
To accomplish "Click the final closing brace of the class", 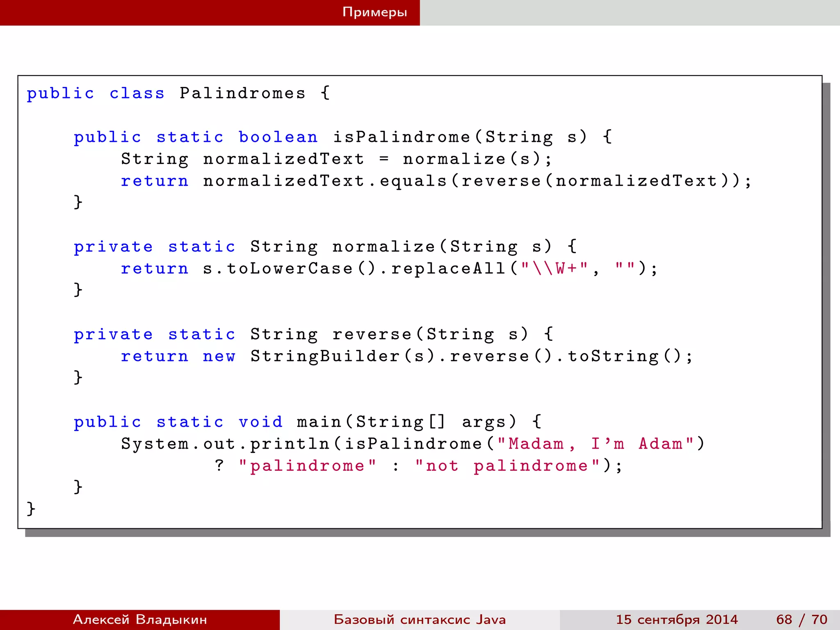I will (x=31, y=509).
